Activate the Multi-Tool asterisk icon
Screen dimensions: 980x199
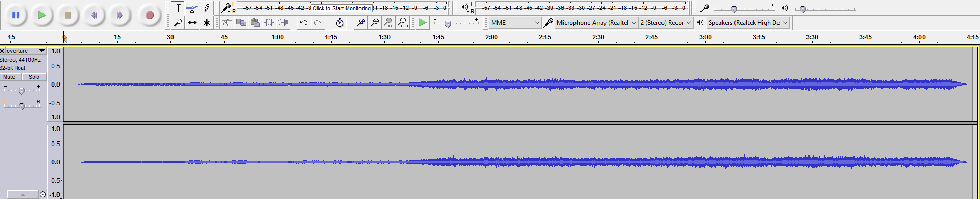(x=207, y=22)
